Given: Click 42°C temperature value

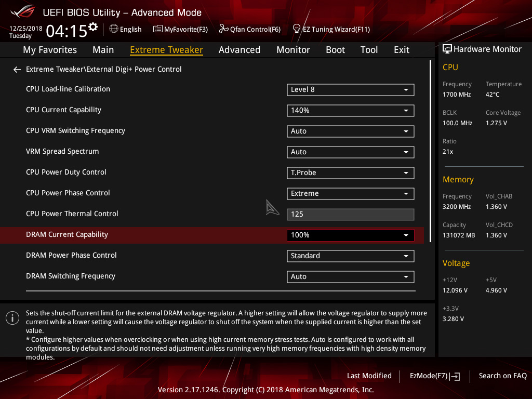Looking at the screenshot, I should [x=493, y=95].
